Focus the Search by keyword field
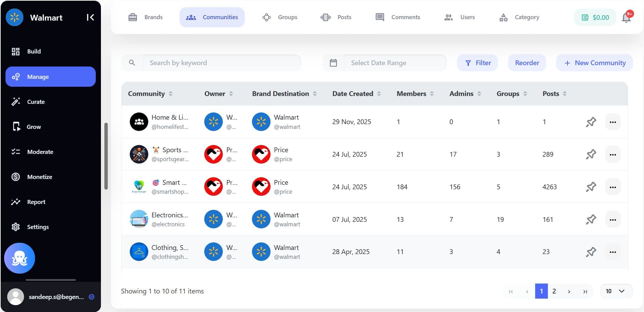 pos(222,63)
